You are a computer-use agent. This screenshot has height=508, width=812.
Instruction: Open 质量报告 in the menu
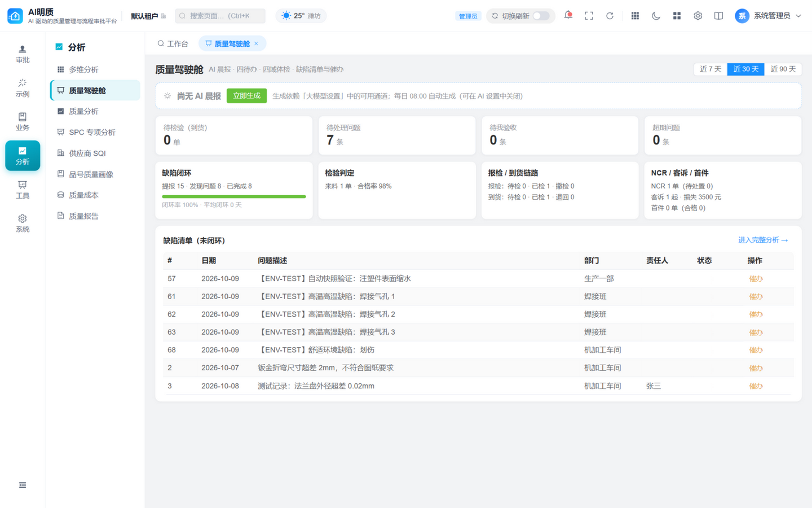click(x=95, y=216)
